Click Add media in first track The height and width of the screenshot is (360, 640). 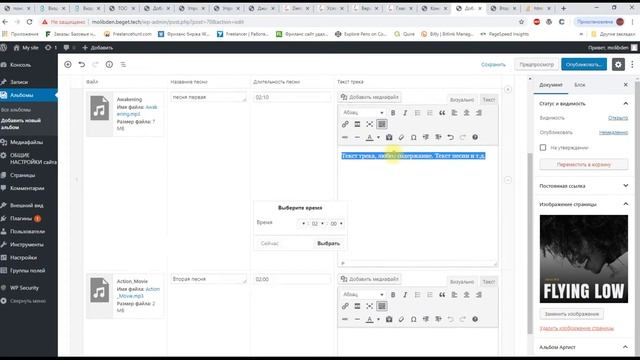369,97
